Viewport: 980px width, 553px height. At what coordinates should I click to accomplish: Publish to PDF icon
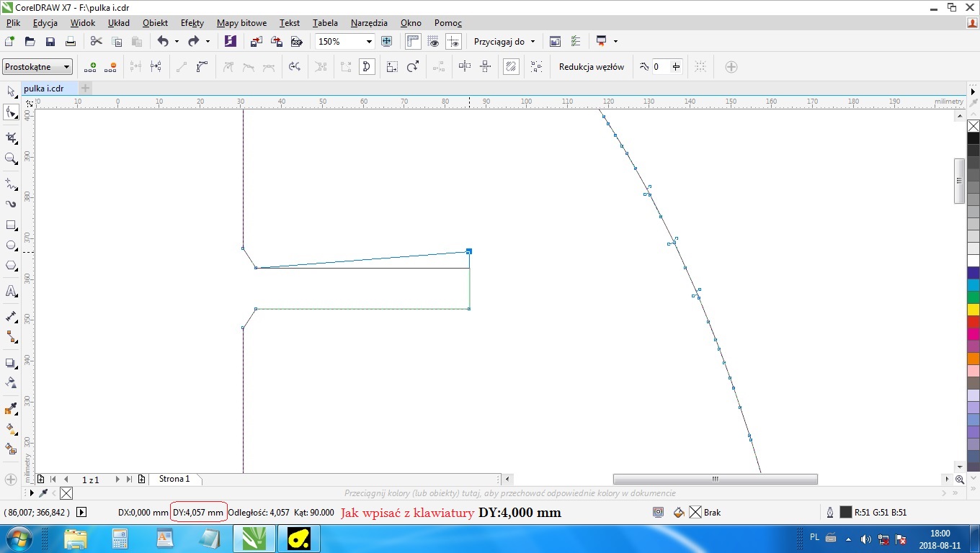pyautogui.click(x=296, y=42)
